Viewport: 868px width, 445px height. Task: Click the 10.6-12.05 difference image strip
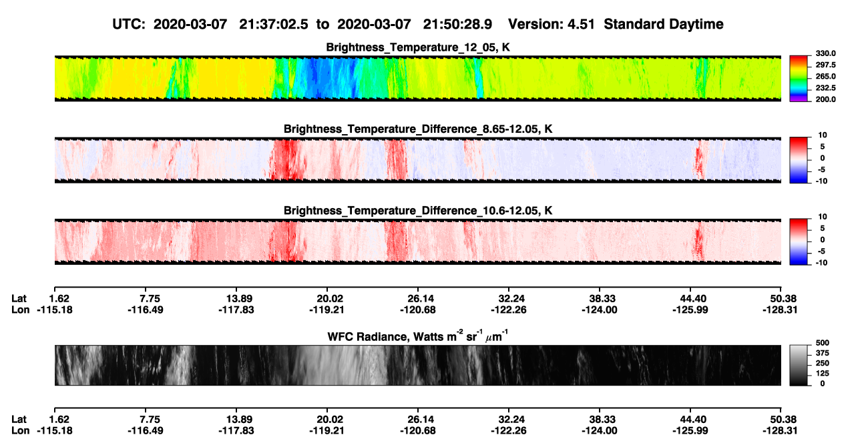click(x=418, y=242)
